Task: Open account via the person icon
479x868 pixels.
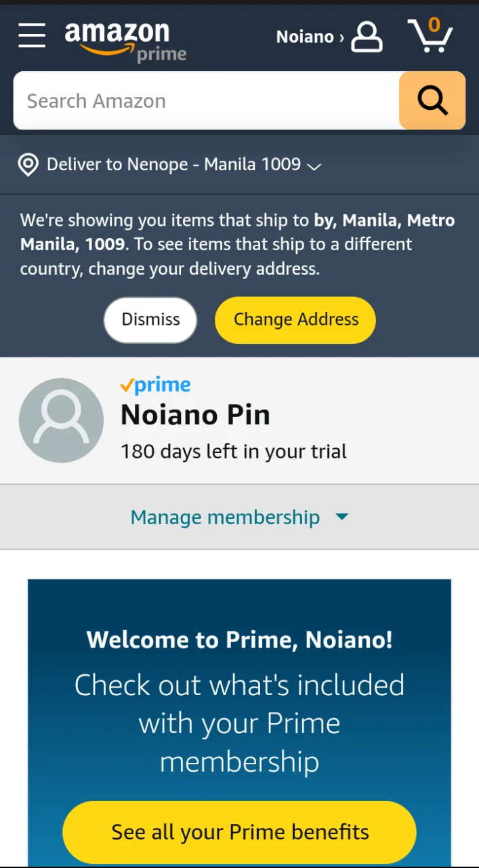Action: 367,37
